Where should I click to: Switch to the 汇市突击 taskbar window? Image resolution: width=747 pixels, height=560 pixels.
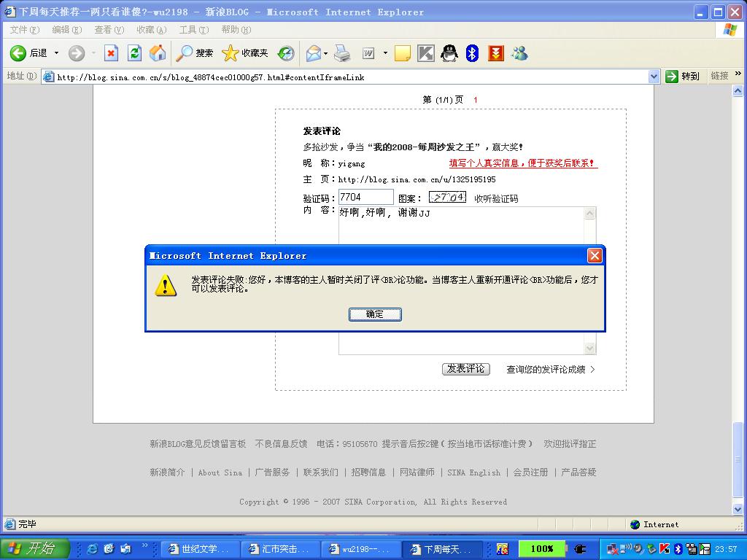[280, 549]
